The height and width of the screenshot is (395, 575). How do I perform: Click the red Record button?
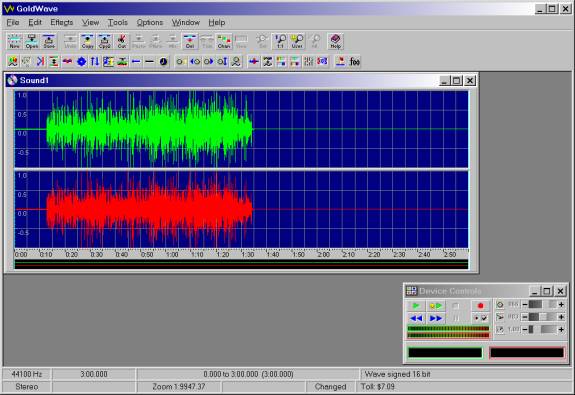(480, 306)
